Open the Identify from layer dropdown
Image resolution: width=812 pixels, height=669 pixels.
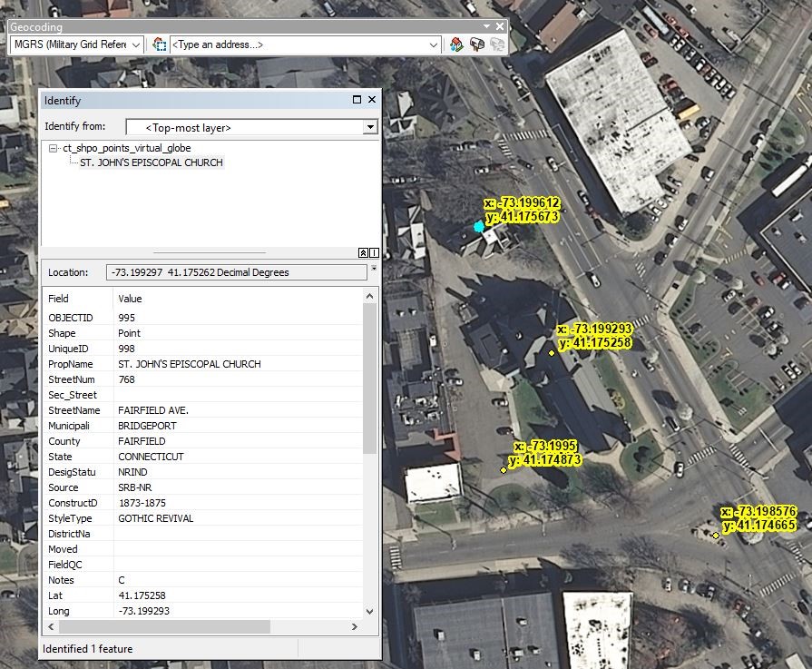369,128
